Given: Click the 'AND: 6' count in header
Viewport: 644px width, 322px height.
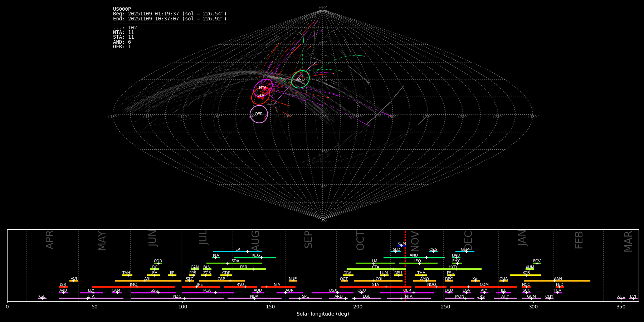Looking at the screenshot, I should point(122,42).
